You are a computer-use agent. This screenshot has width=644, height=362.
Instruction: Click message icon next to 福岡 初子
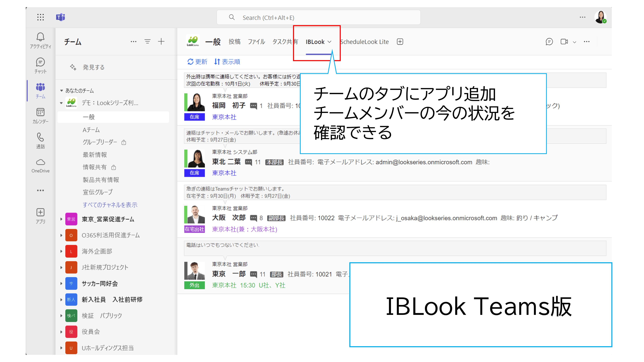coord(254,106)
